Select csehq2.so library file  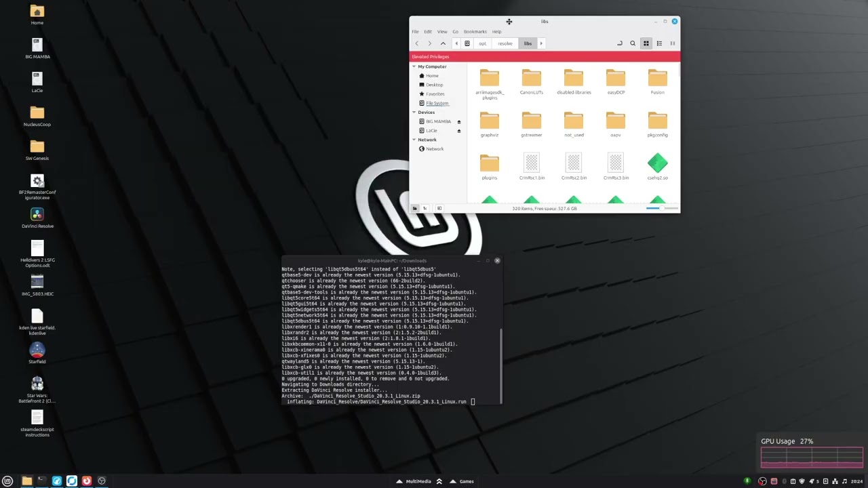pos(658,167)
